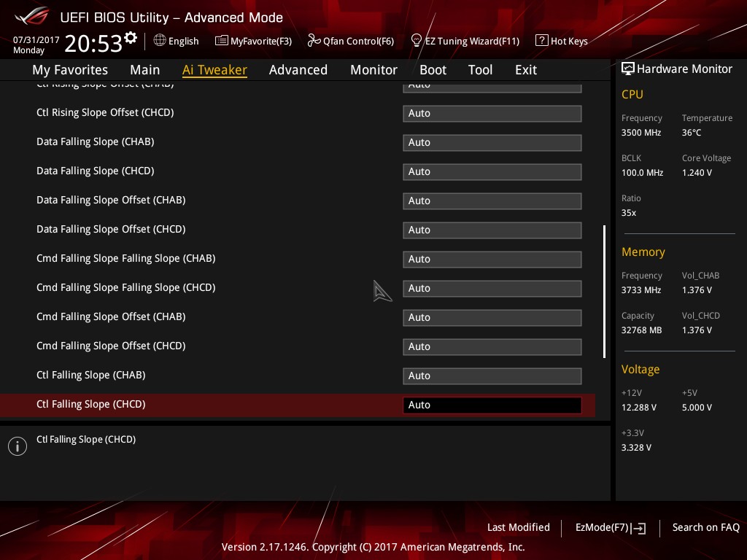Click the MyFavorite list icon
This screenshot has height=560, width=747.
(222, 41)
